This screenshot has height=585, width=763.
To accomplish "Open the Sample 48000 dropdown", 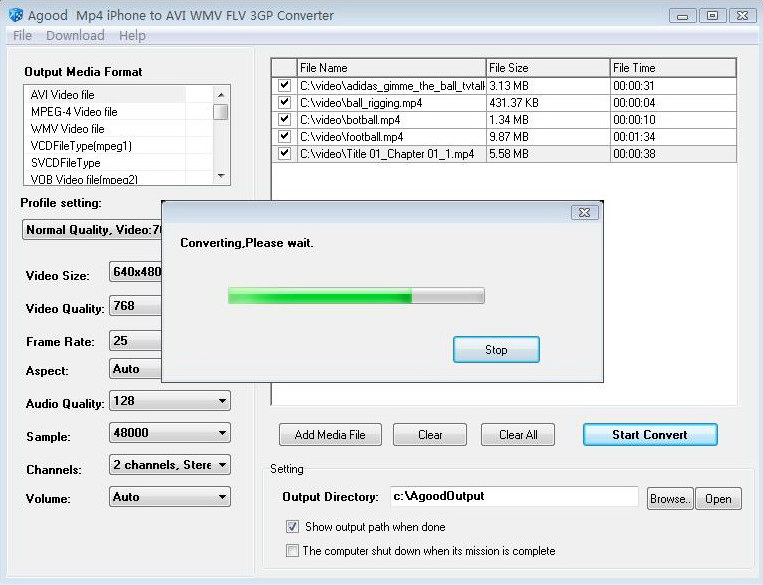I will coord(170,433).
